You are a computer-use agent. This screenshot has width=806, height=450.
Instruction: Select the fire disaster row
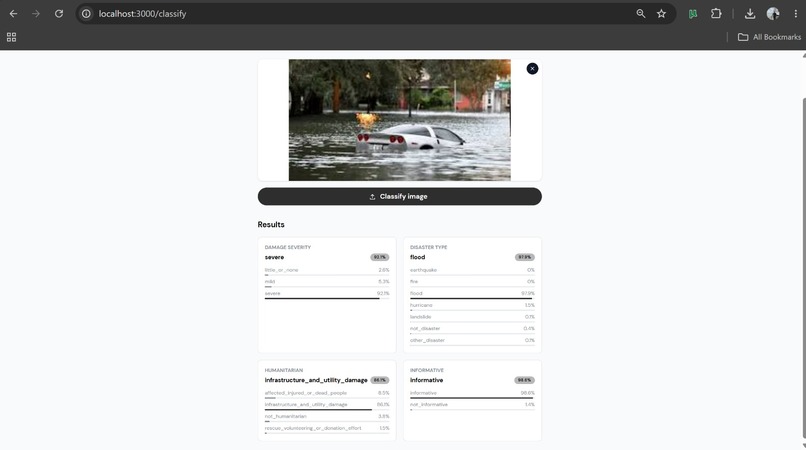(x=472, y=283)
